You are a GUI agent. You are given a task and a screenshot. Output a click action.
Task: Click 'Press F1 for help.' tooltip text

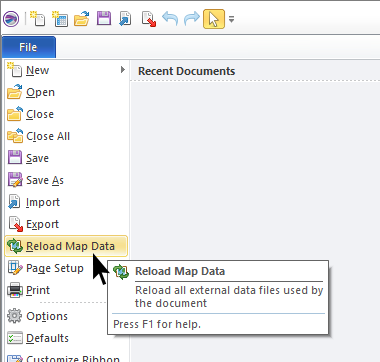click(157, 324)
